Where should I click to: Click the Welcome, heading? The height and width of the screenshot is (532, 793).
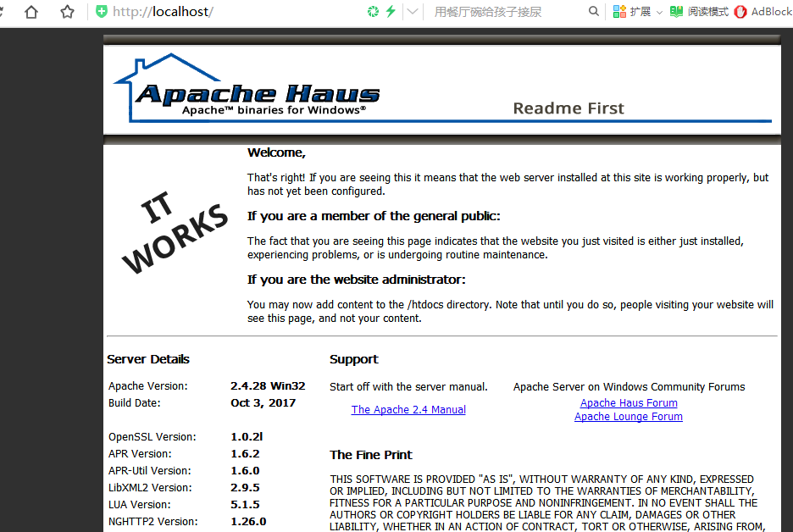click(x=277, y=152)
